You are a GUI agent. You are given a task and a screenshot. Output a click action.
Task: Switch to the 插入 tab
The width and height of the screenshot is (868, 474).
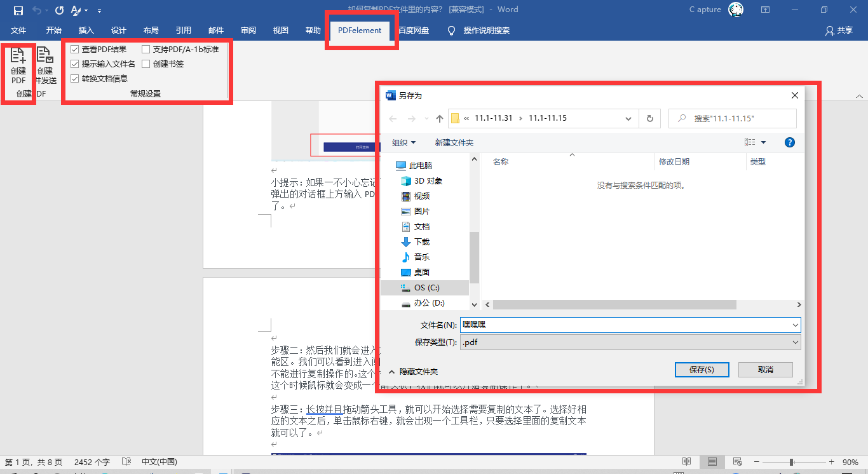tap(86, 30)
